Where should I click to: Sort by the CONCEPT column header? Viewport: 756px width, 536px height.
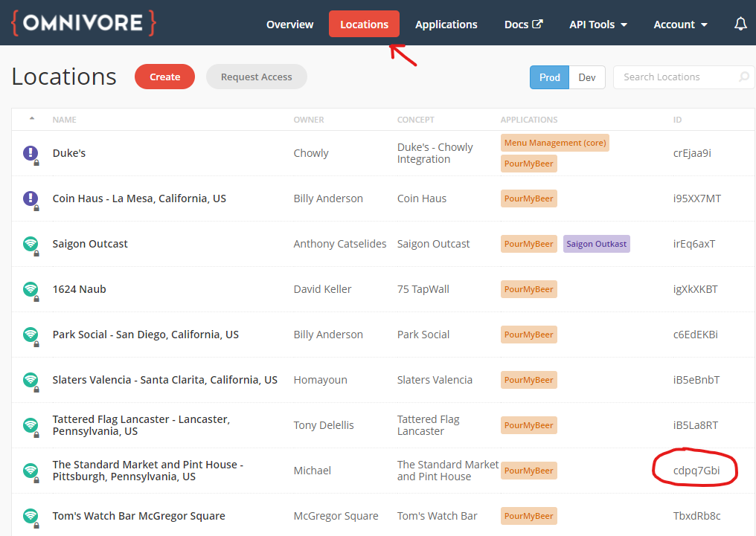point(416,120)
